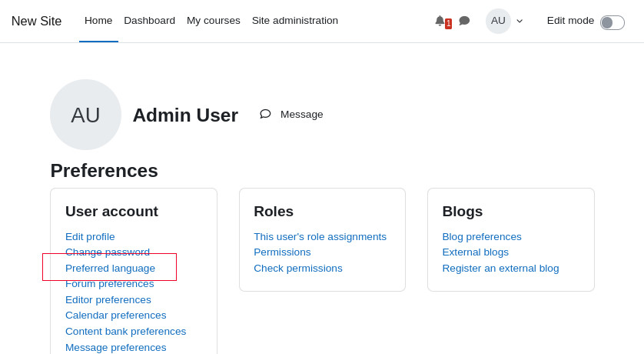
Task: Open Blog preferences link
Action: pos(481,237)
